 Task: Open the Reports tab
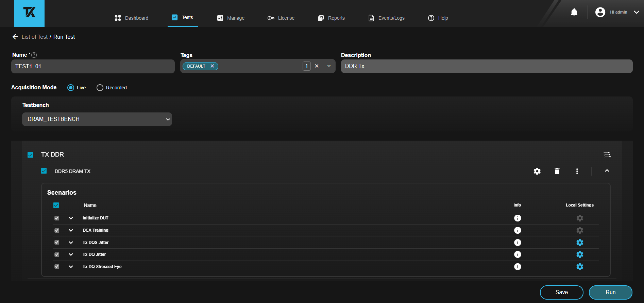pos(331,18)
